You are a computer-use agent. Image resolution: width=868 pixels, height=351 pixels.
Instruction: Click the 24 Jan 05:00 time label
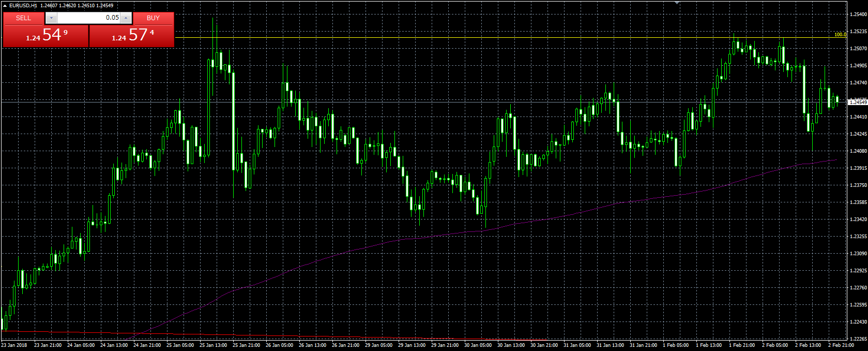81,345
